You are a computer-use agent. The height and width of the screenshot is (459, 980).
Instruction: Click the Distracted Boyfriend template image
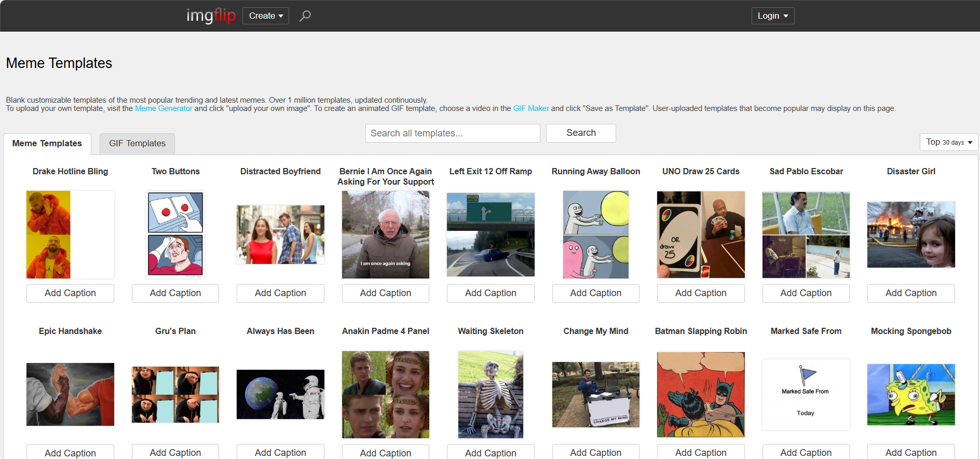tap(280, 234)
